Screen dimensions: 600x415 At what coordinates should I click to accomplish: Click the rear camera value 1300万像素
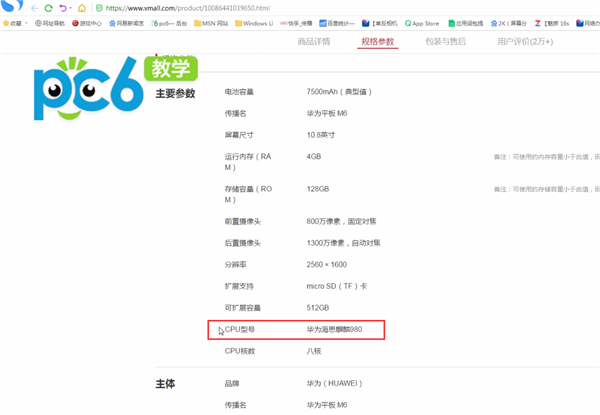[343, 243]
